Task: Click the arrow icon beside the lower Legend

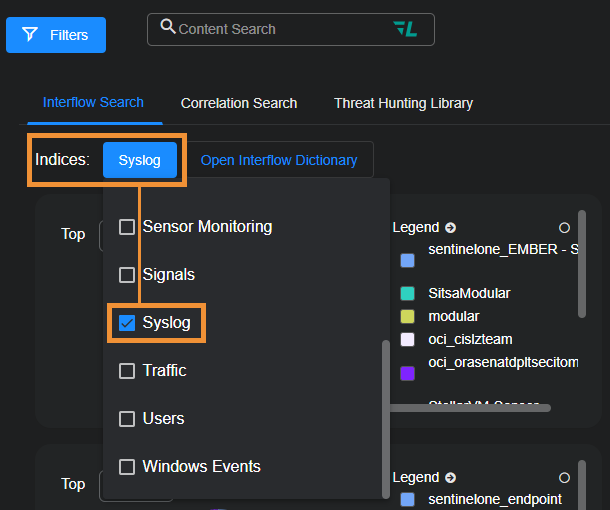Action: (x=450, y=478)
